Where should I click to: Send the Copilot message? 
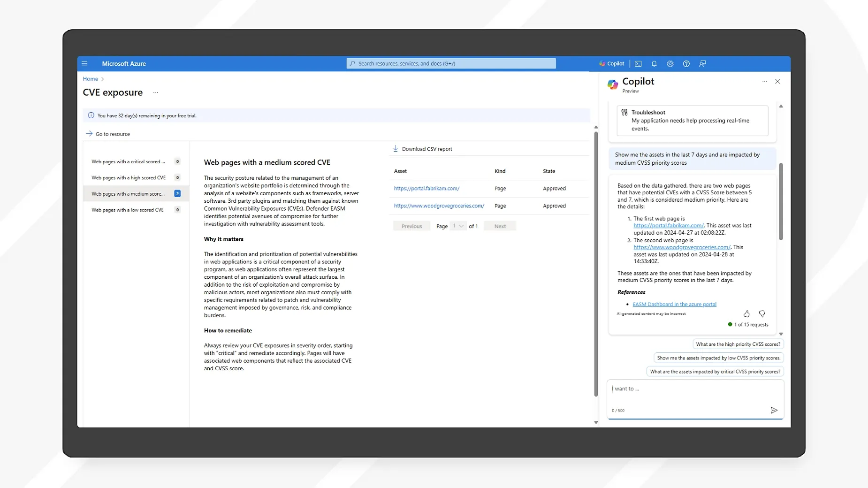[774, 410]
